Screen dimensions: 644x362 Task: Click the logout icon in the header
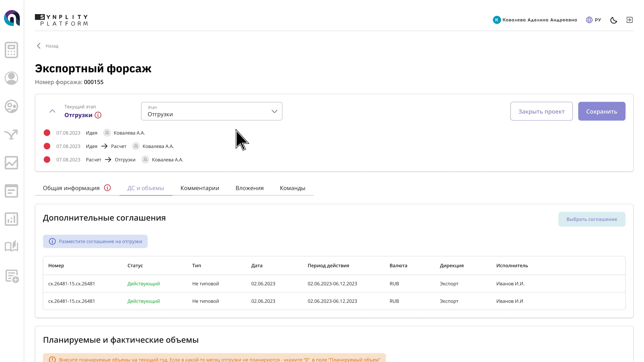(x=630, y=20)
